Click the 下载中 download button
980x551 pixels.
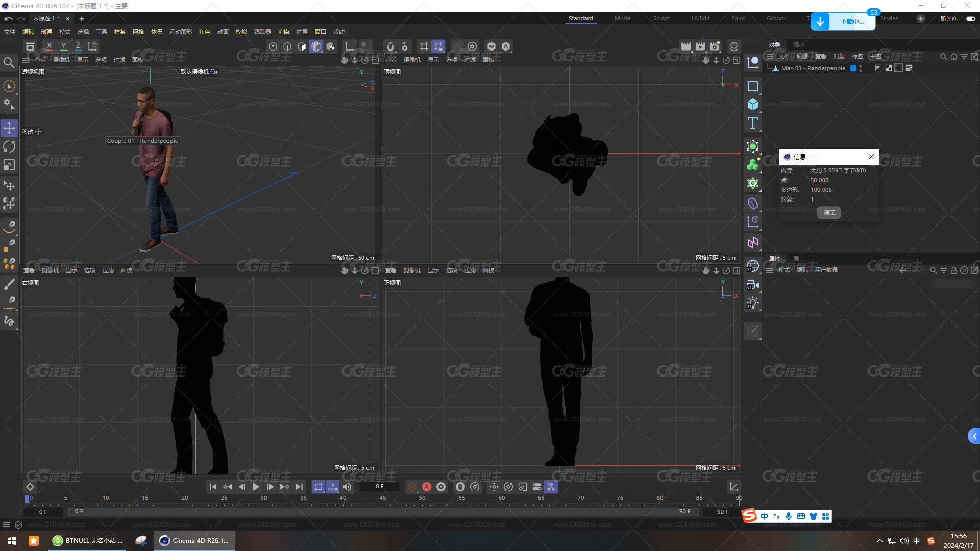pos(843,21)
